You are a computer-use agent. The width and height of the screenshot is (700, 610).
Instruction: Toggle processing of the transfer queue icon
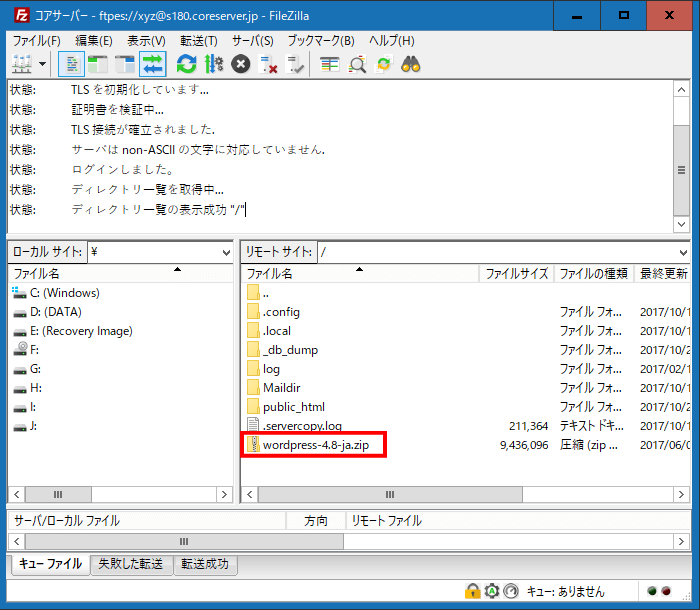[214, 64]
